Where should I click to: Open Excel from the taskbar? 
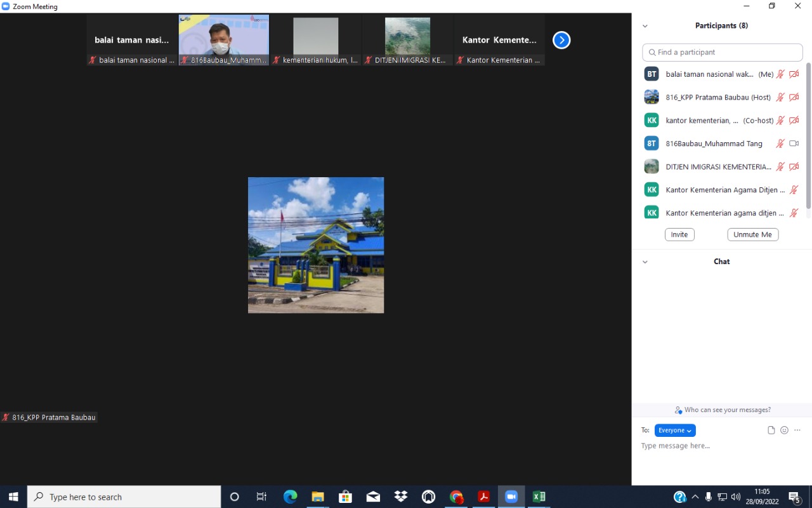[x=539, y=497]
